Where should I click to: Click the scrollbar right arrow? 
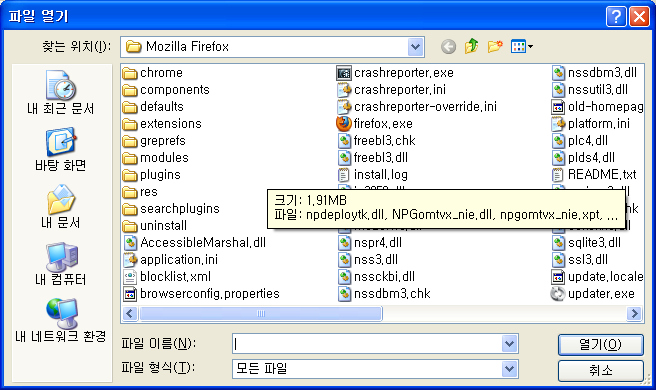click(x=634, y=313)
